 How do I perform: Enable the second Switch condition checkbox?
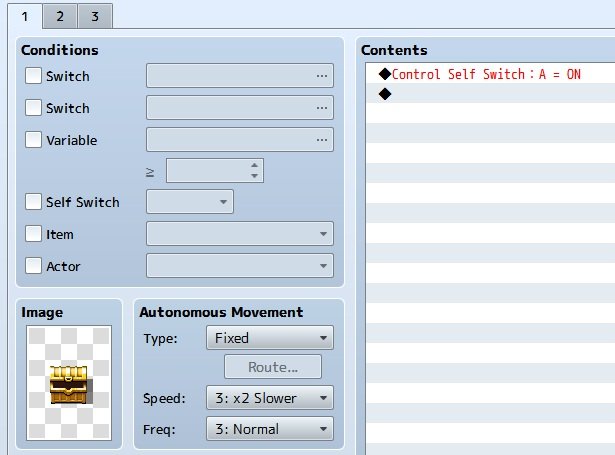point(33,107)
